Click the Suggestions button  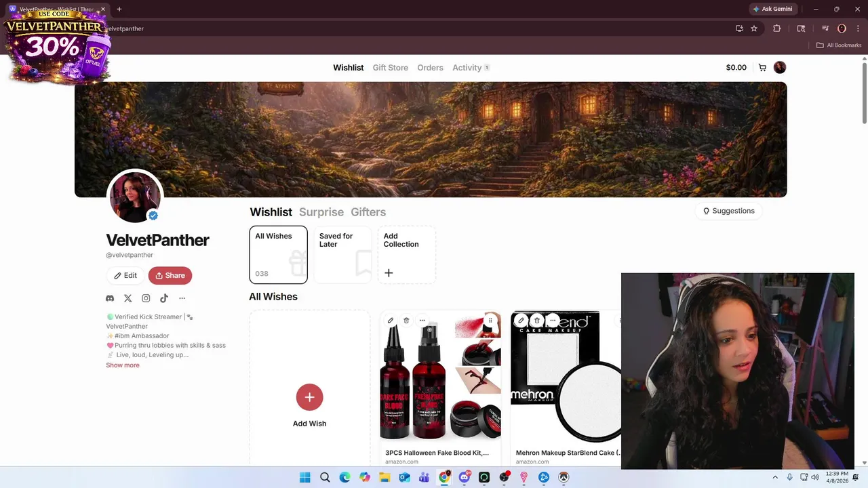coord(729,211)
